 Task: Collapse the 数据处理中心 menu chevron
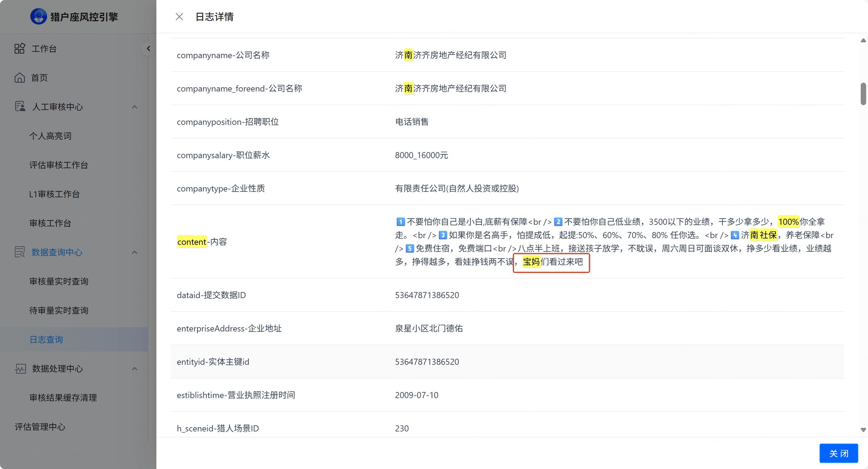click(x=135, y=369)
